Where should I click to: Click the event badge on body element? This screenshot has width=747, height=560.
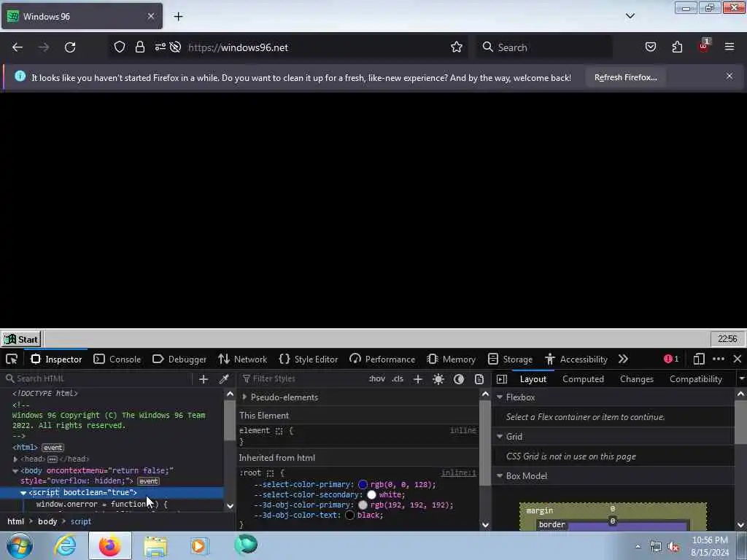coord(149,481)
